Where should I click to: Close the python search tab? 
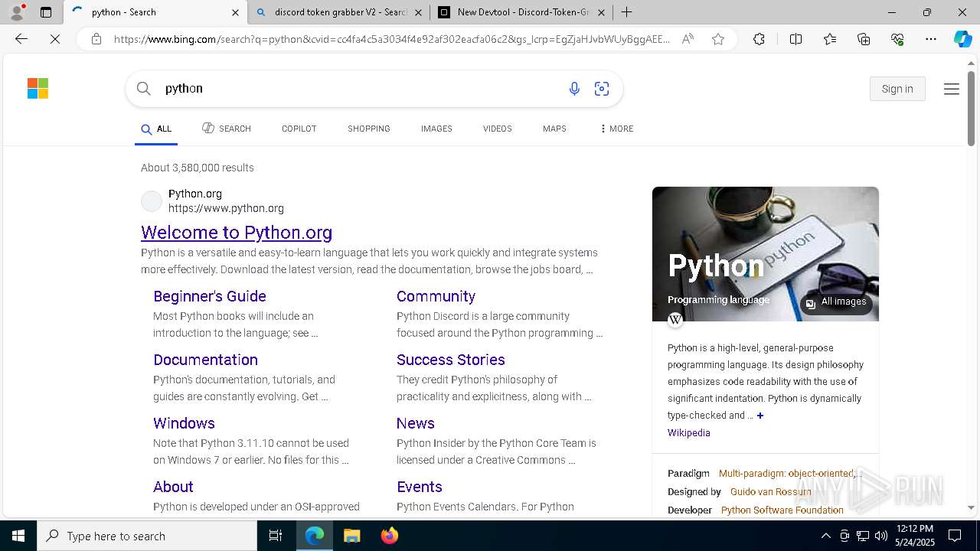coord(235,12)
